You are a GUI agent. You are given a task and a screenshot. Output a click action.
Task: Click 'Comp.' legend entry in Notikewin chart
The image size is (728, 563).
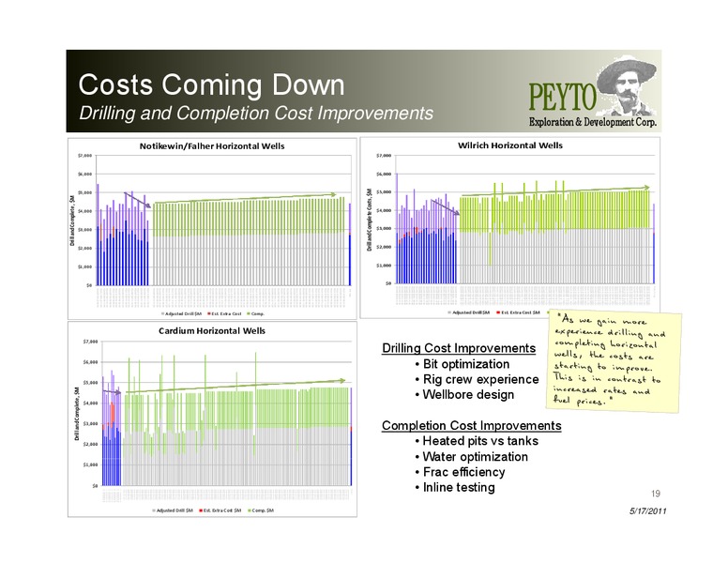tap(256, 313)
